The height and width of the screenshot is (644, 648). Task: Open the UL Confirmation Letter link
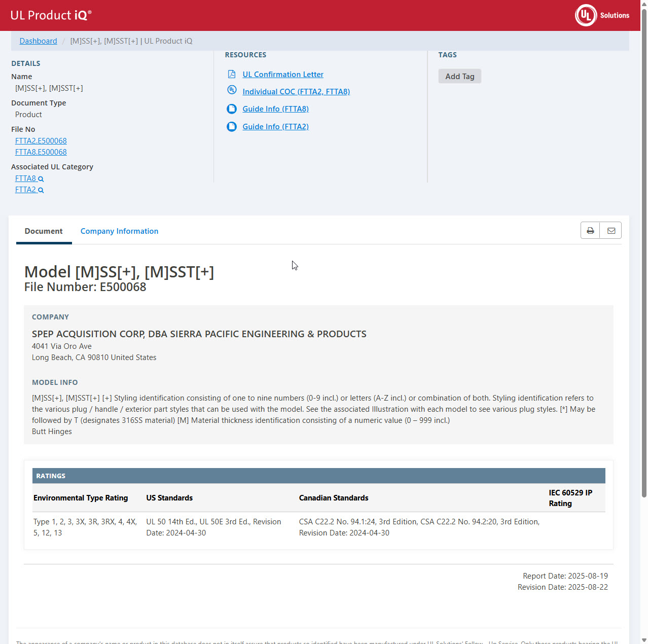282,75
